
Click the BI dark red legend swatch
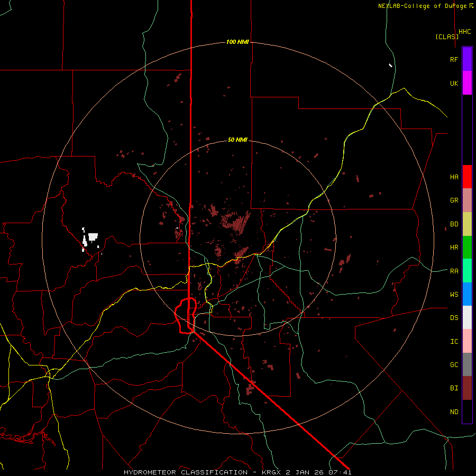pos(467,388)
